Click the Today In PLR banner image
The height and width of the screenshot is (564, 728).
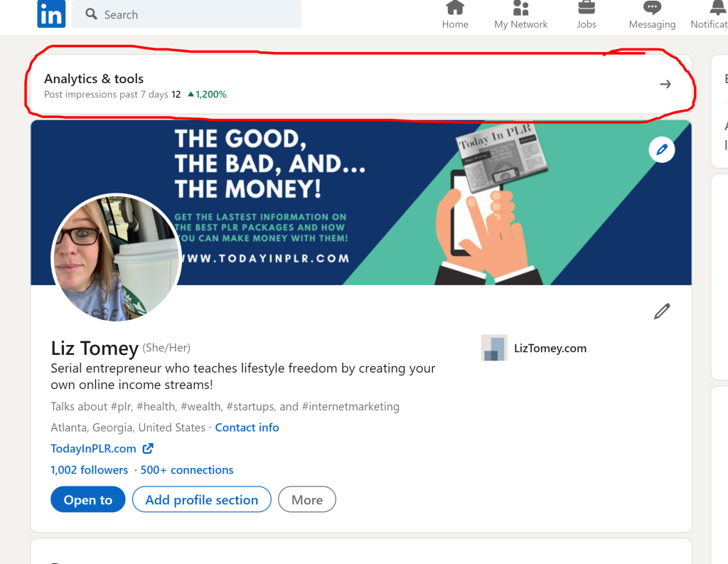point(360,203)
